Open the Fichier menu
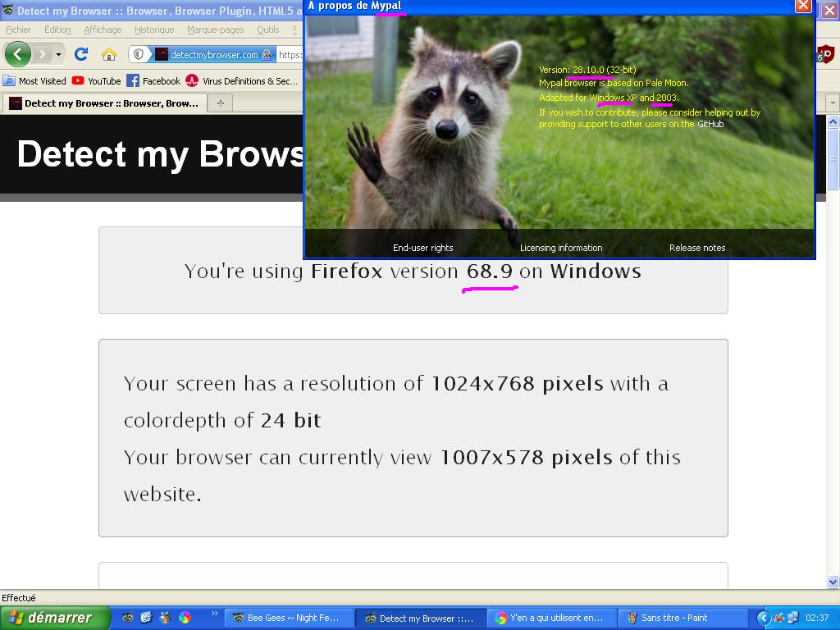The width and height of the screenshot is (840, 630). pyautogui.click(x=18, y=30)
